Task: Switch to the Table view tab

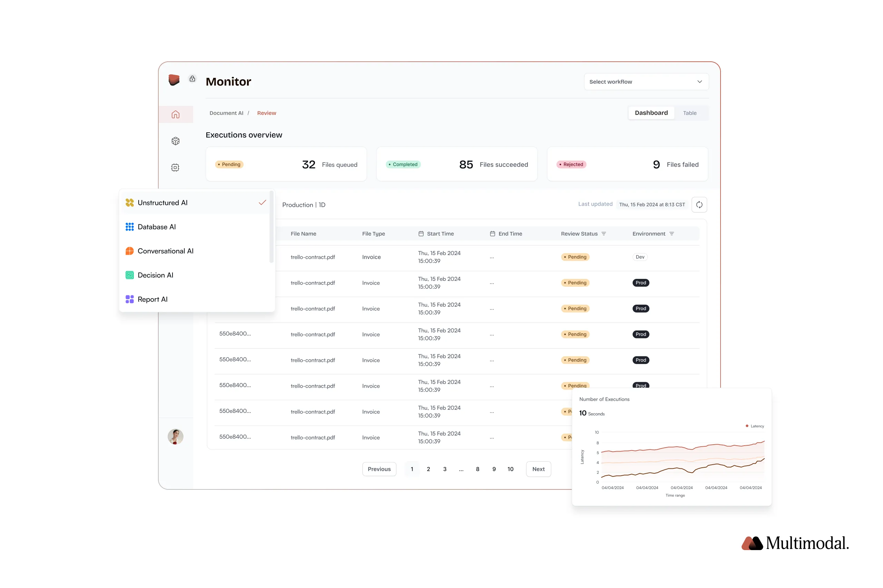Action: 690,112
